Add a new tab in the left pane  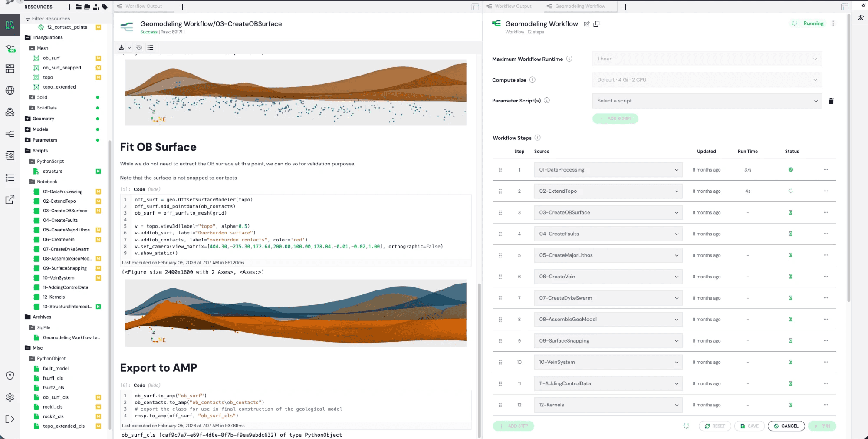[x=182, y=7]
